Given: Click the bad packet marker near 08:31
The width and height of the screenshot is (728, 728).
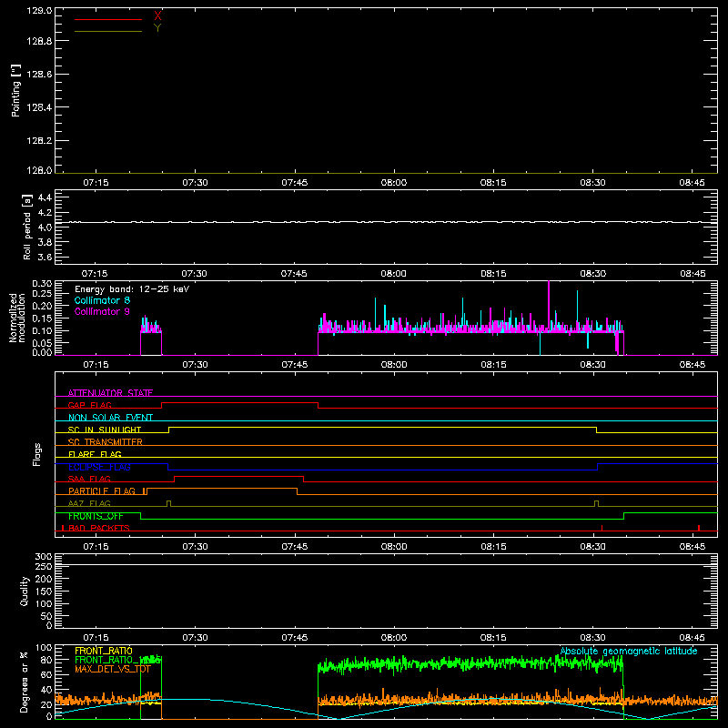Looking at the screenshot, I should click(602, 528).
